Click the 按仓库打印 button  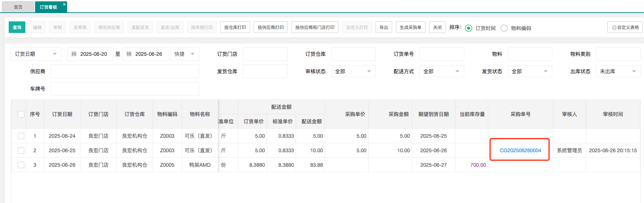pyautogui.click(x=235, y=28)
